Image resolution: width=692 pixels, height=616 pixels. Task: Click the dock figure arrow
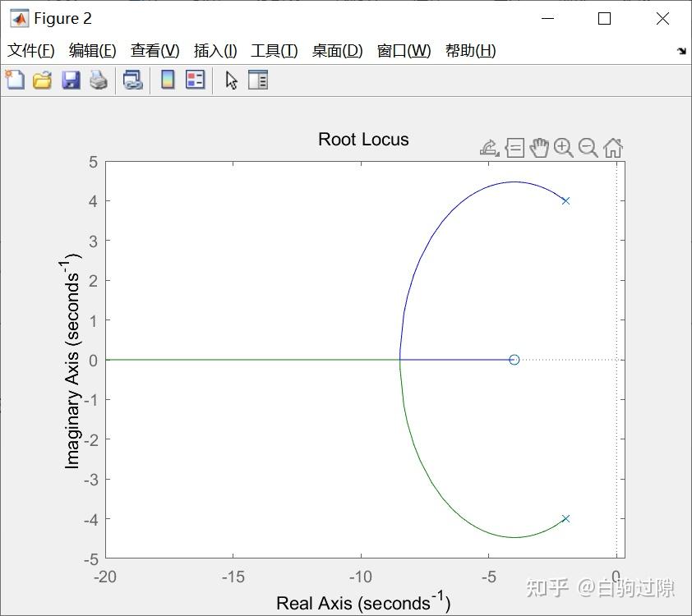tap(682, 51)
